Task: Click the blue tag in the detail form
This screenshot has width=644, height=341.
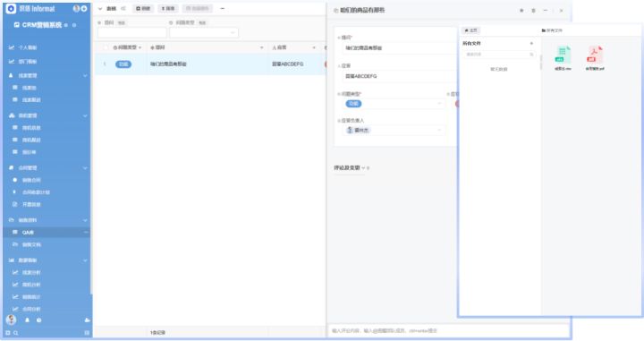Action: point(353,104)
